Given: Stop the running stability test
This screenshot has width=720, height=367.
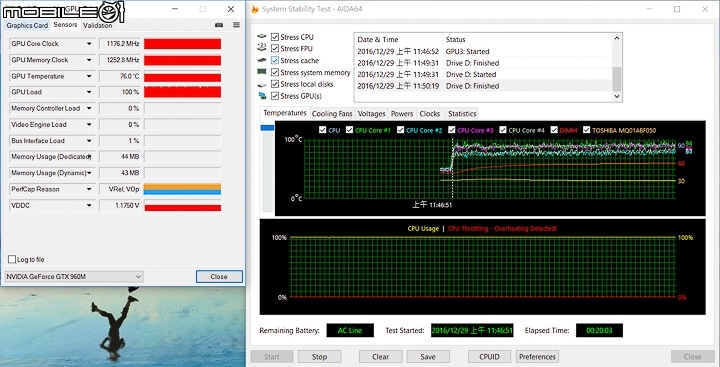Looking at the screenshot, I should click(x=319, y=356).
